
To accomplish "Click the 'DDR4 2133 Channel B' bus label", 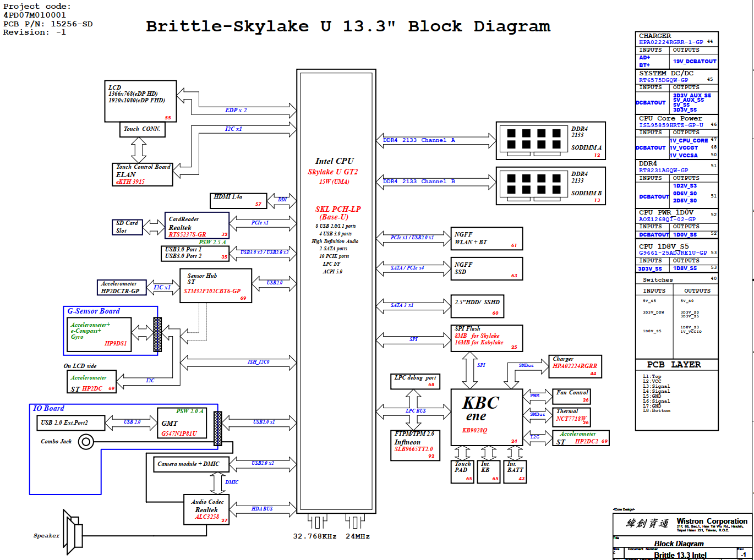I will click(x=419, y=182).
